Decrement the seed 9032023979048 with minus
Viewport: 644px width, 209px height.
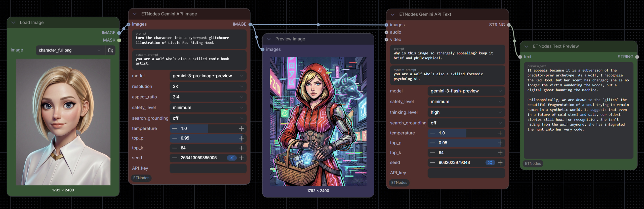433,163
